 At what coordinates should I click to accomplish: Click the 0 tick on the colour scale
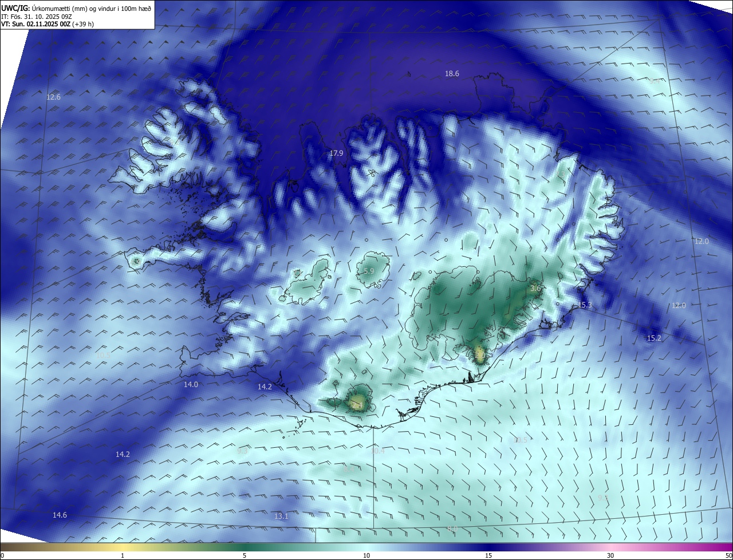[x=2, y=556]
